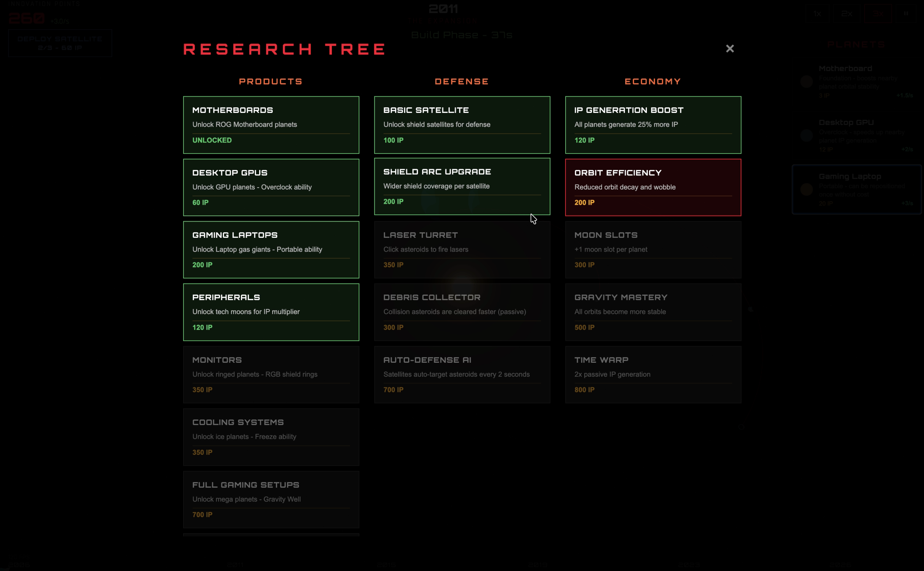Select IP Generation Boost economy card
The width and height of the screenshot is (924, 571).
(653, 125)
